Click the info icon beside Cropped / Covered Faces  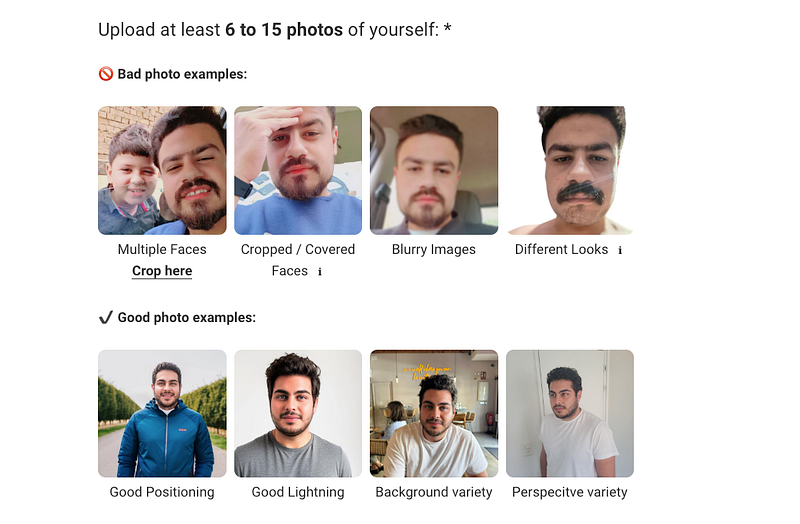[320, 272]
